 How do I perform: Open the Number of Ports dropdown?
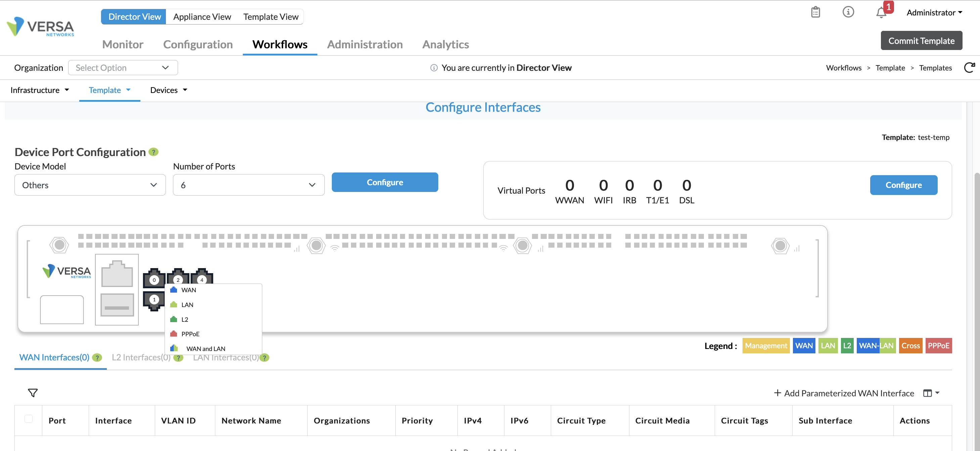249,185
